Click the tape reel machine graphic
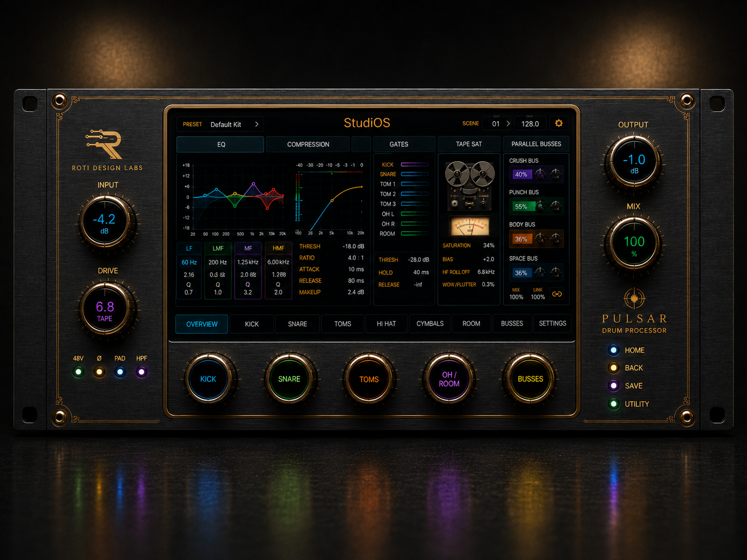 tap(469, 186)
